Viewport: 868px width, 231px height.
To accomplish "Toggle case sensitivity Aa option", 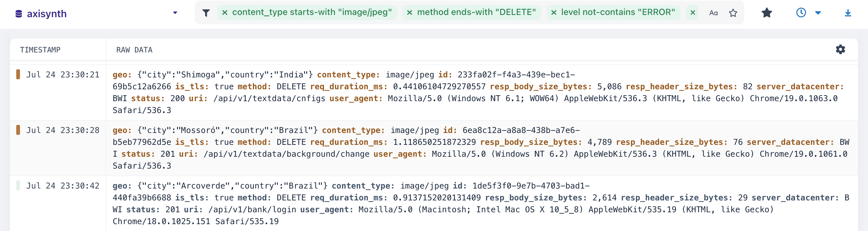I will 713,13.
